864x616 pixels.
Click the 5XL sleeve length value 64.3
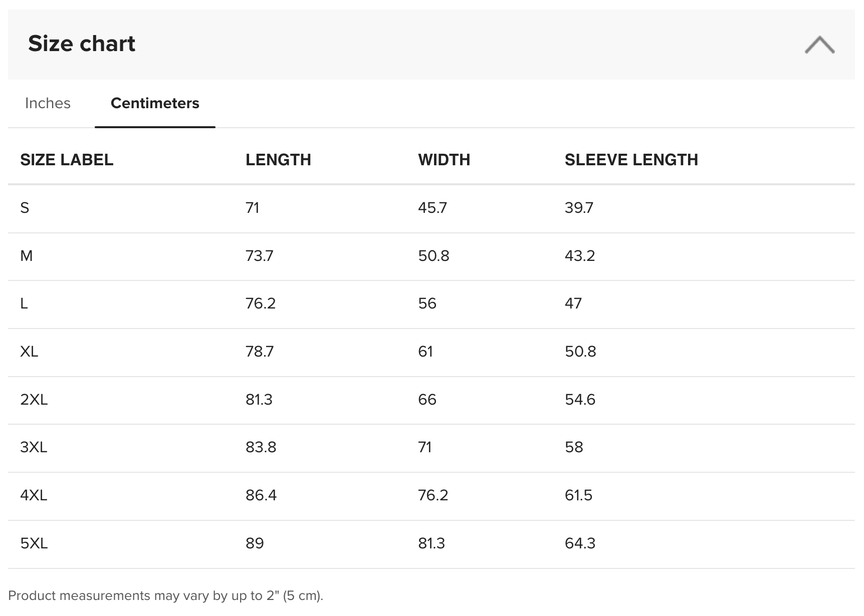(x=580, y=543)
